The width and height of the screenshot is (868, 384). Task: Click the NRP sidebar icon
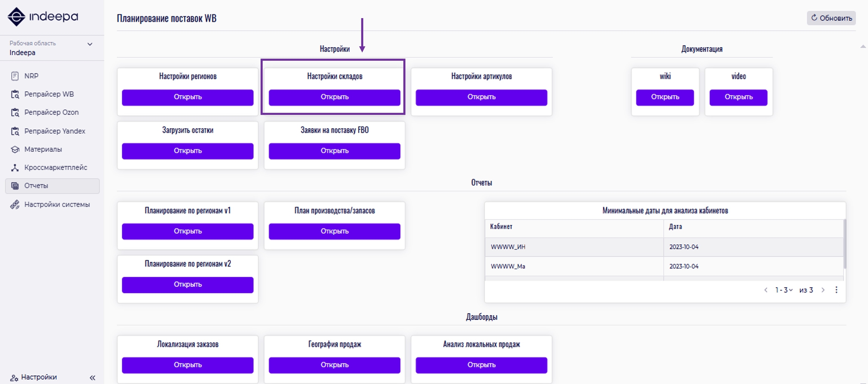(15, 76)
